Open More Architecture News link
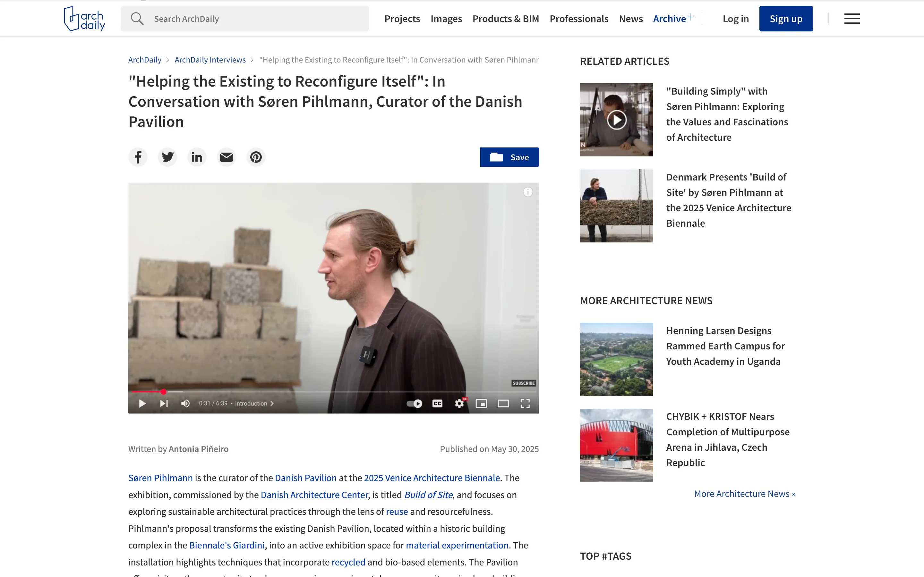 tap(745, 493)
